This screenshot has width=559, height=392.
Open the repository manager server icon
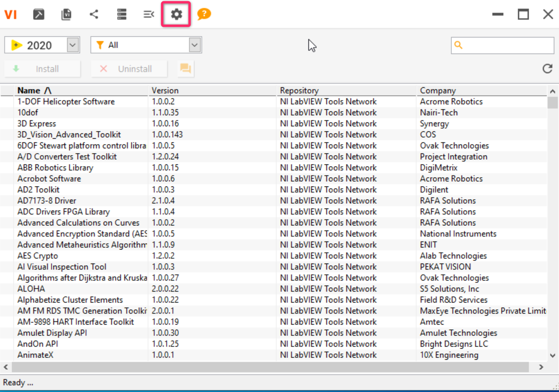pyautogui.click(x=122, y=14)
